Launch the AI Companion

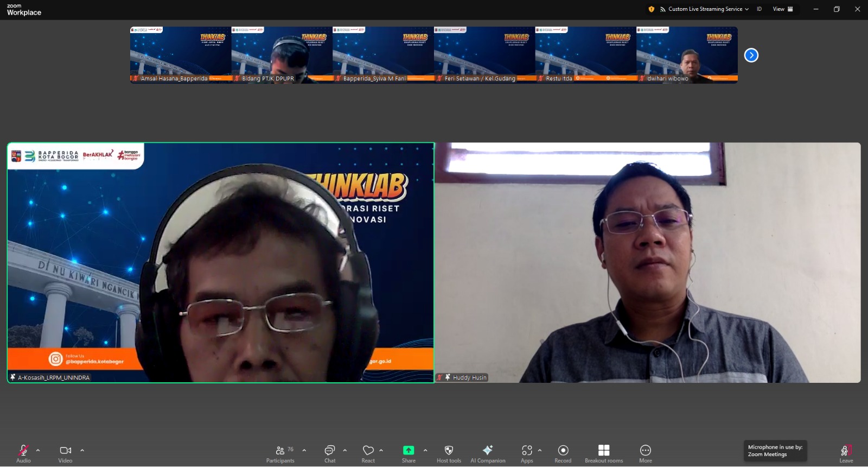click(488, 453)
